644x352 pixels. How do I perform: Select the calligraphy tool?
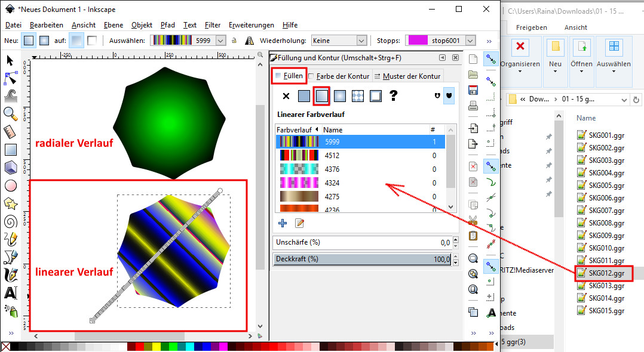pos(10,275)
